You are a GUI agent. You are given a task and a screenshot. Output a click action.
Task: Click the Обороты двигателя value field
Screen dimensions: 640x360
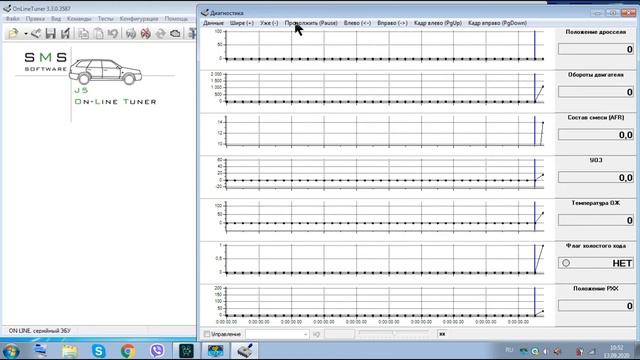point(596,92)
